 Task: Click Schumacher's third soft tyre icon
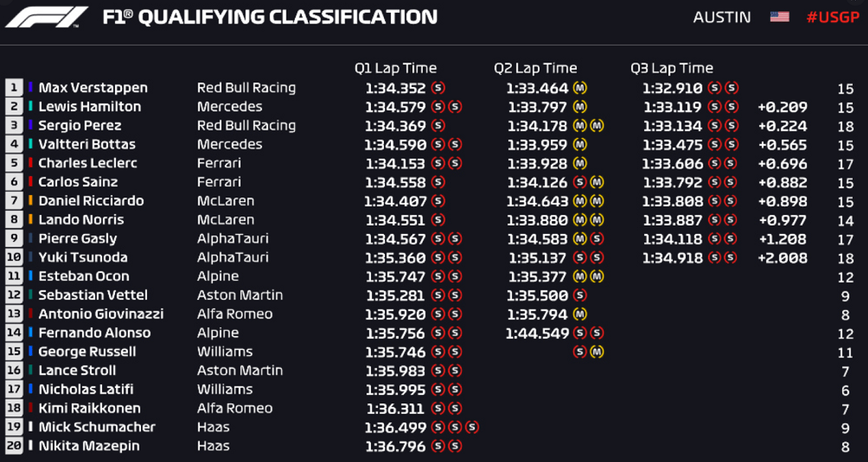[x=471, y=426]
